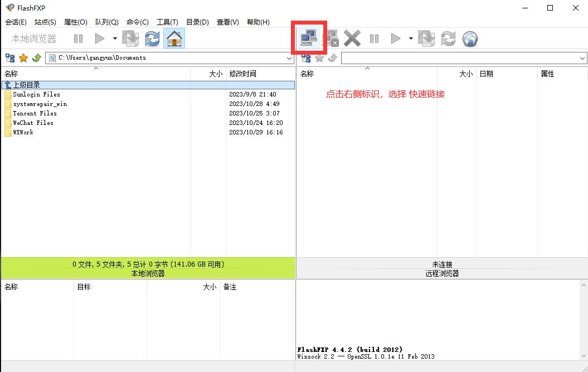
Task: Click remote pane up-directory icon
Action: coord(333,58)
